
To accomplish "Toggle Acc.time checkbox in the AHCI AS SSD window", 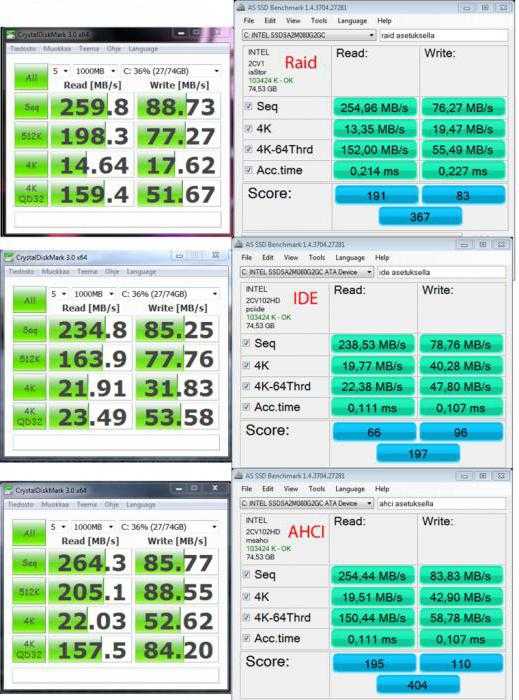I will coord(246,638).
